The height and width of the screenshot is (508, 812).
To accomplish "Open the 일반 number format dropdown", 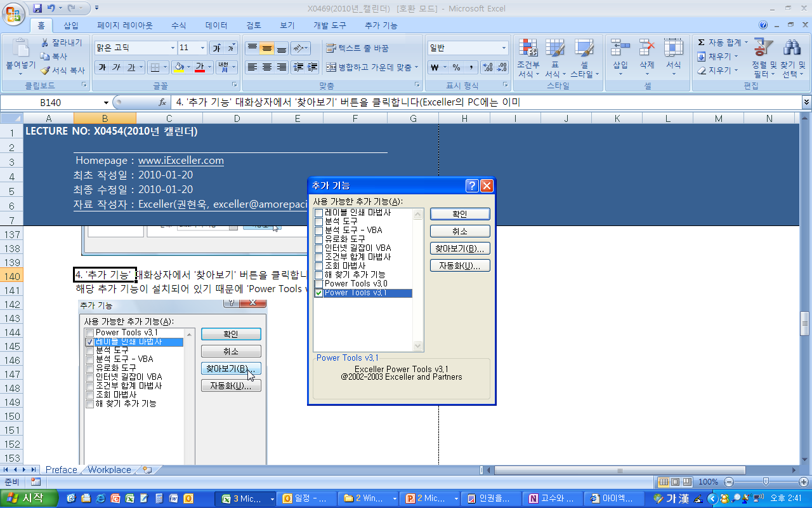I will tap(504, 48).
